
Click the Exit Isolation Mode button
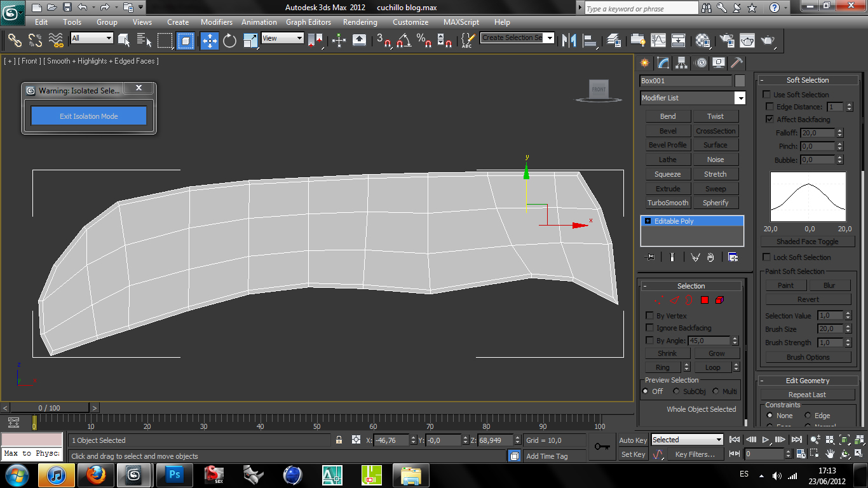(x=88, y=116)
